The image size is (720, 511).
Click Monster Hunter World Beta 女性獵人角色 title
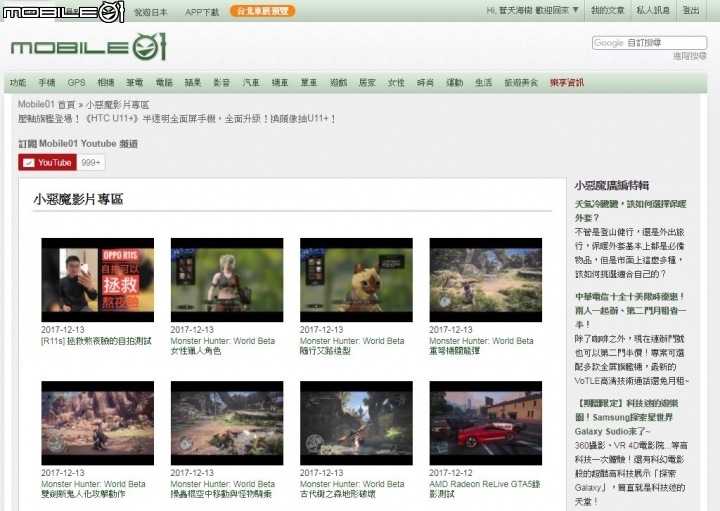point(223,346)
